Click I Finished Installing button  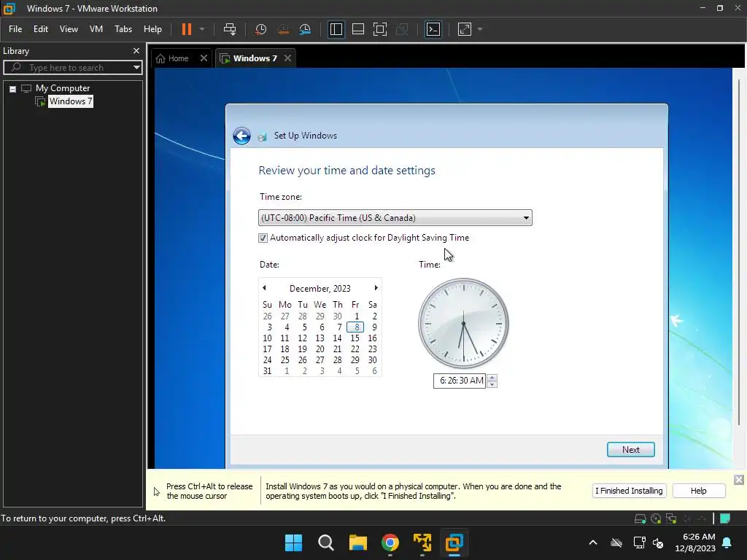[x=629, y=491]
